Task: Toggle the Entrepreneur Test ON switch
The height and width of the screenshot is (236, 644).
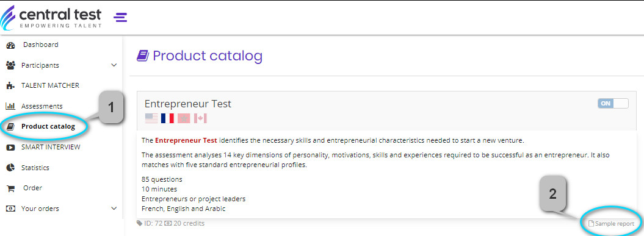Action: (613, 104)
